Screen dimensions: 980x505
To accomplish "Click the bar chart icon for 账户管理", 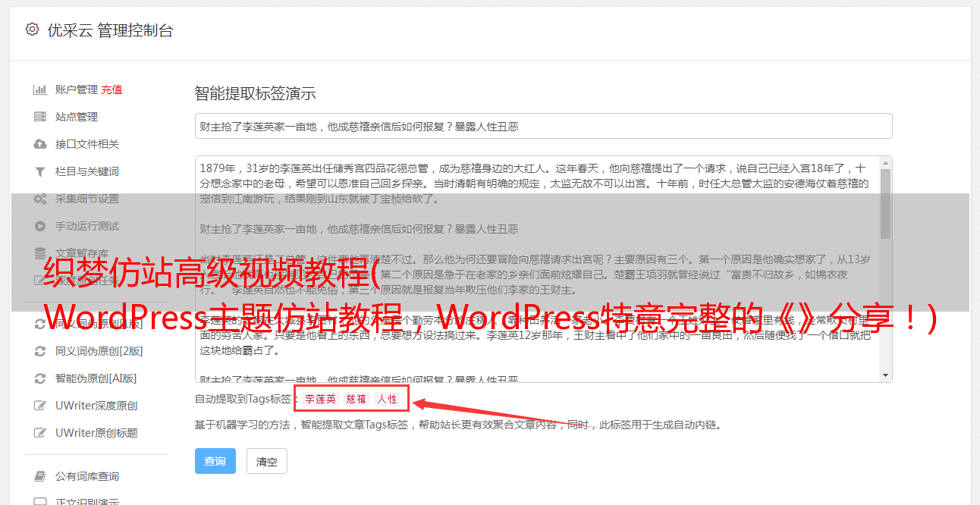I will coord(40,89).
